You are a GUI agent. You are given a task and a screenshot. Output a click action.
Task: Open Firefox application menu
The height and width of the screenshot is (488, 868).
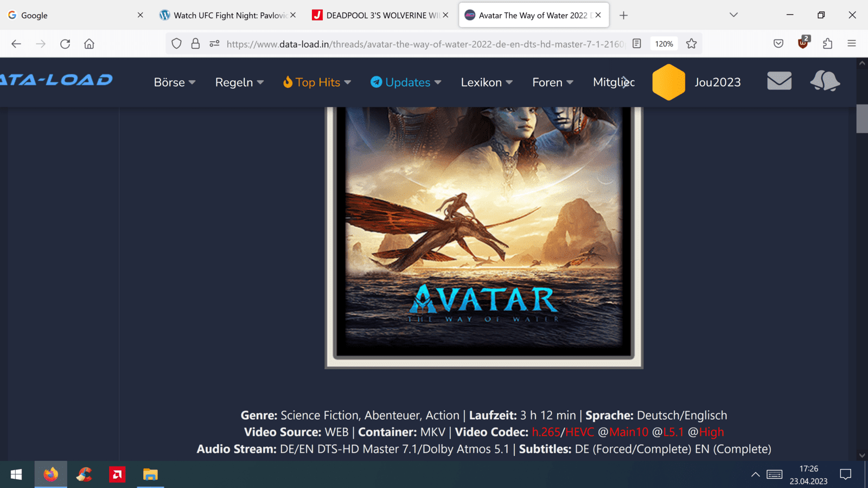[x=852, y=44]
